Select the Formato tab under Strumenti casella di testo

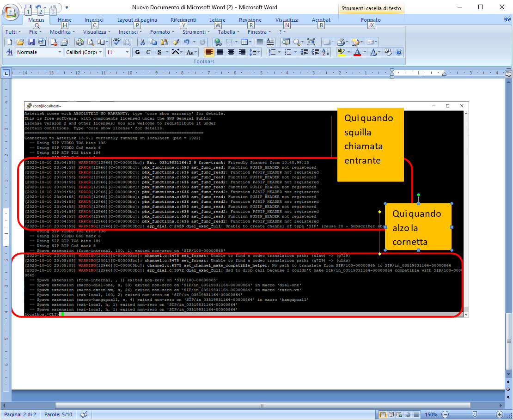(371, 20)
